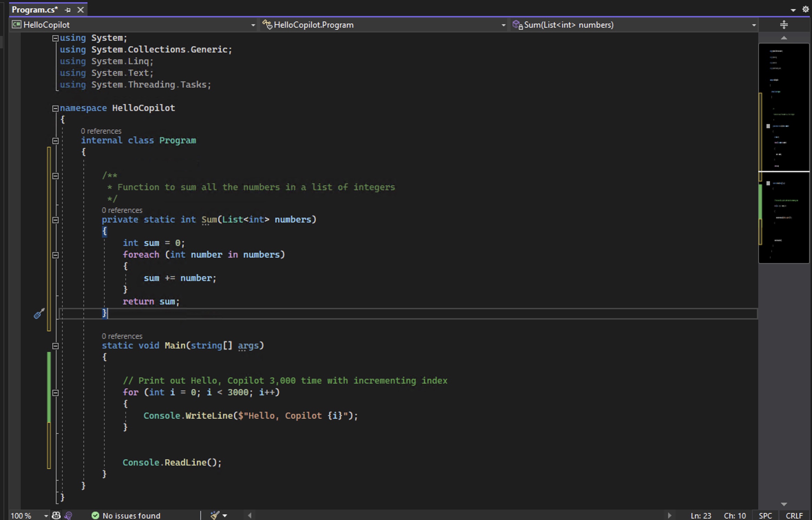Image resolution: width=812 pixels, height=520 pixels.
Task: Collapse the Sum function comment block
Action: point(55,176)
